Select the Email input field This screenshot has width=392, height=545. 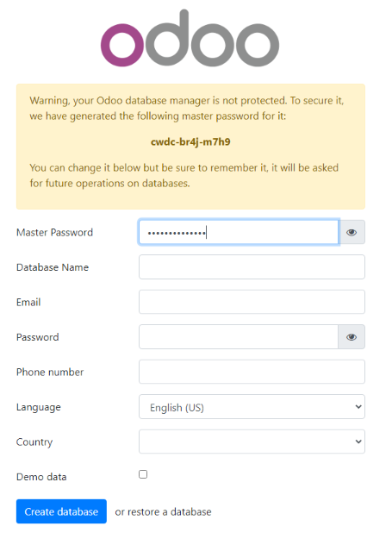coord(252,302)
